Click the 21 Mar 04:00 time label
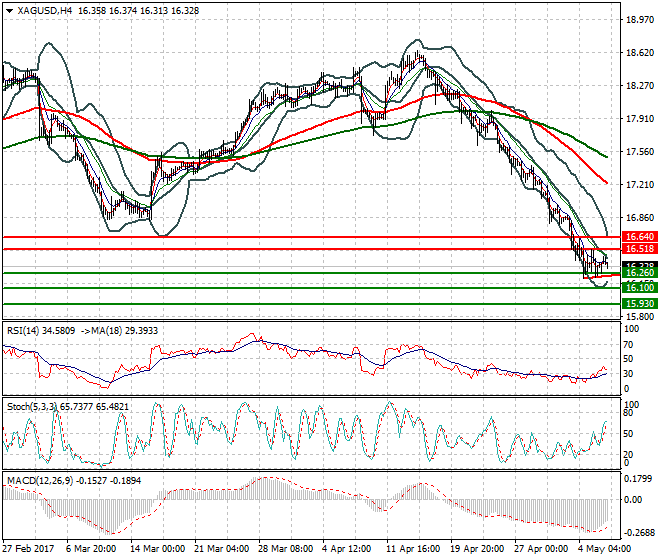 click(x=221, y=549)
